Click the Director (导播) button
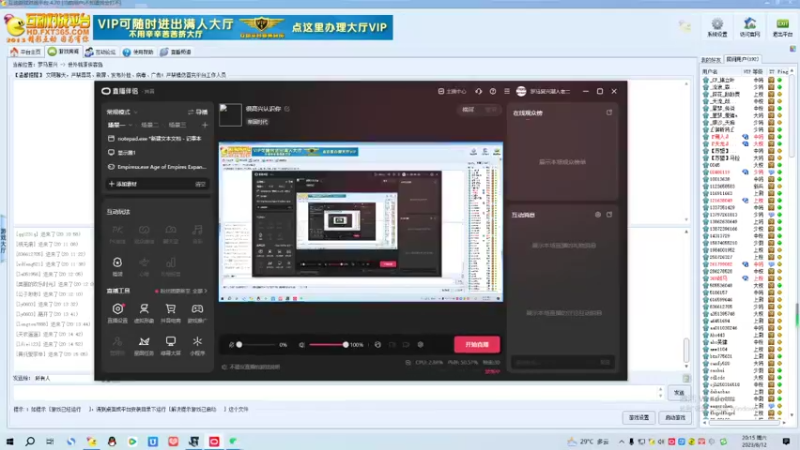This screenshot has height=450, width=800. coord(198,112)
